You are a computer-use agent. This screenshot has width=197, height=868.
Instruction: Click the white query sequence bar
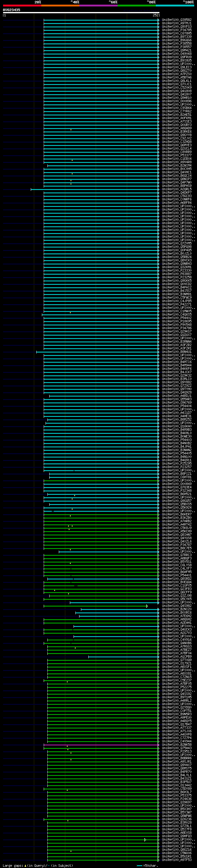tap(81, 12)
